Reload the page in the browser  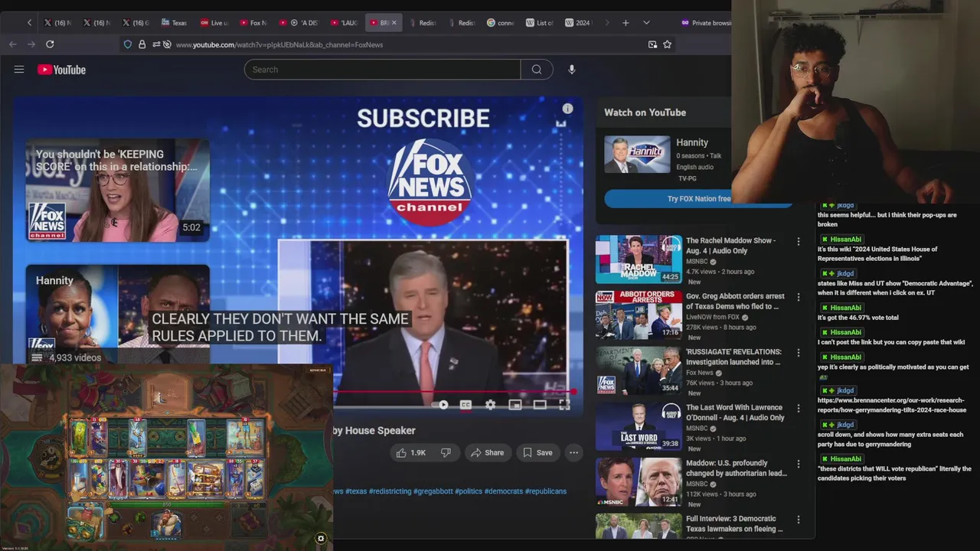click(50, 44)
